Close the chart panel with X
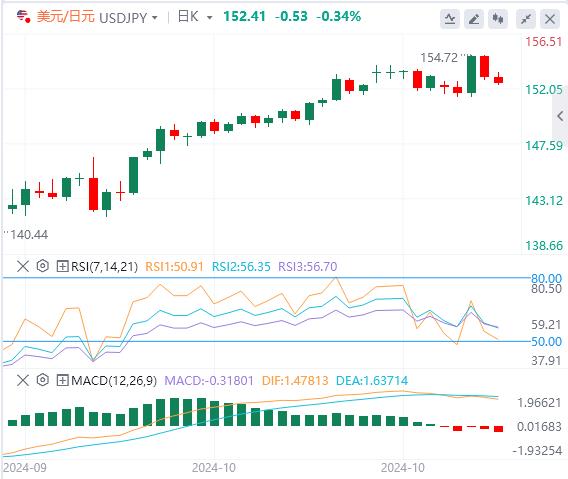Image resolution: width=568 pixels, height=479 pixels. pos(550,18)
